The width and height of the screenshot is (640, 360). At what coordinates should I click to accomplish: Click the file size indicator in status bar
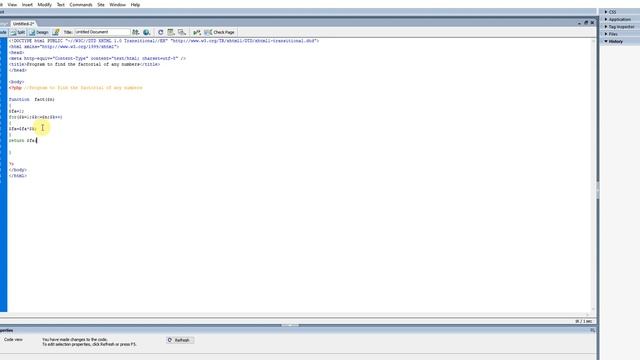583,322
